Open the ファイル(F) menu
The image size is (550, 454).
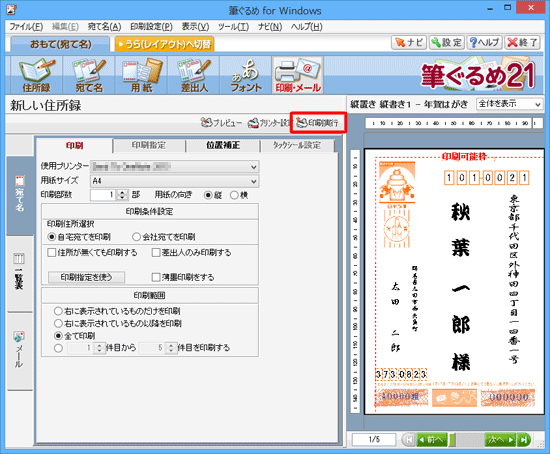click(26, 27)
